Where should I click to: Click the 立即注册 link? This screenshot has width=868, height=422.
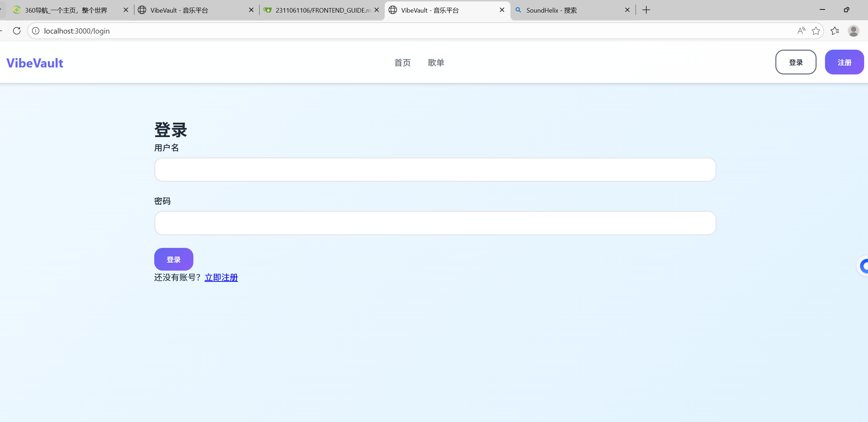click(221, 278)
